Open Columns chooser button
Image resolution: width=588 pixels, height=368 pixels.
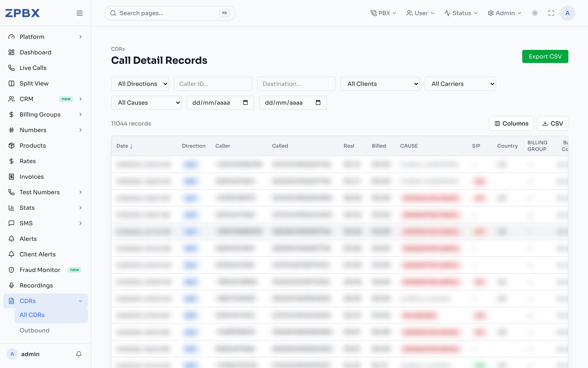tap(511, 123)
